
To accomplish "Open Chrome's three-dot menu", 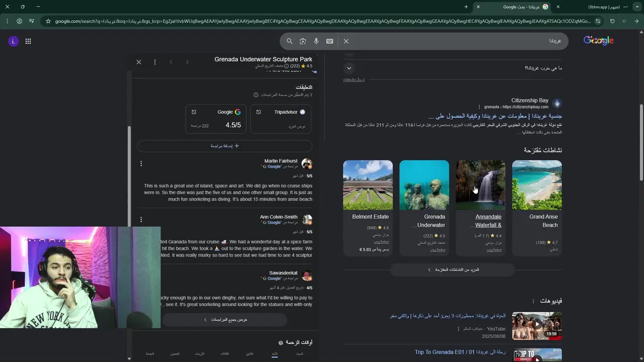I will tap(7, 21).
